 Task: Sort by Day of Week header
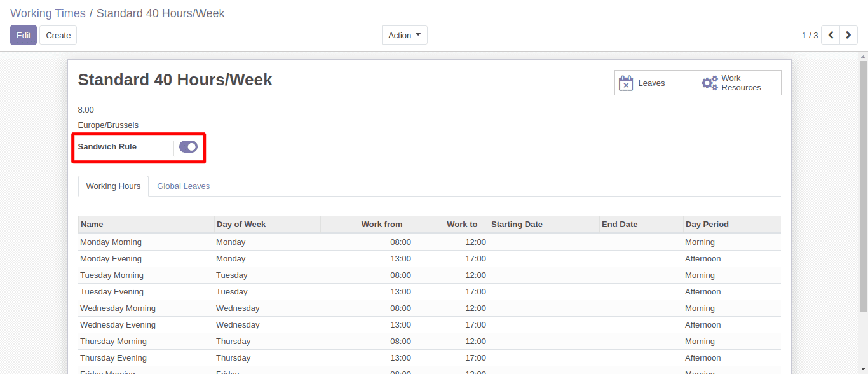pyautogui.click(x=267, y=225)
